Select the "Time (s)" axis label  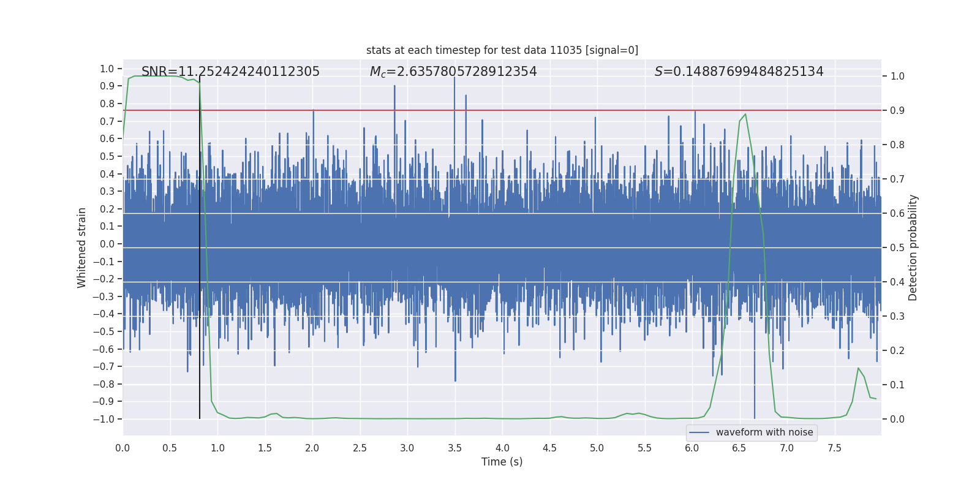pos(502,462)
